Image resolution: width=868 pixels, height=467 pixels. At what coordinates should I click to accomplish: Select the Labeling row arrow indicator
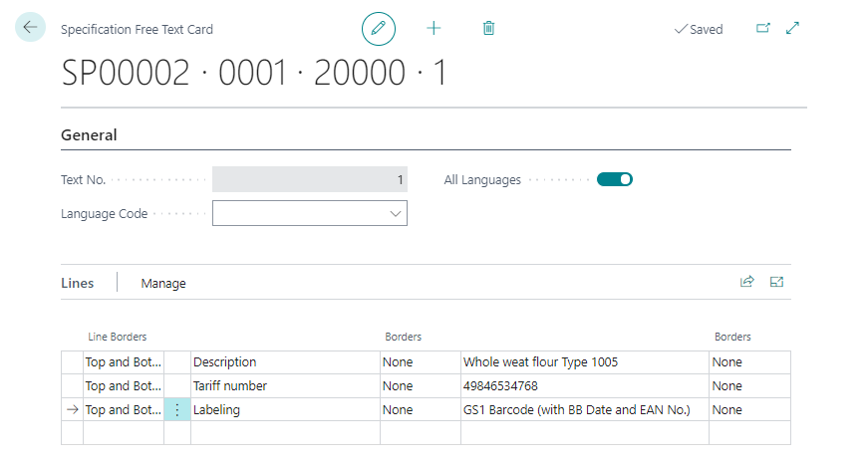tap(73, 410)
